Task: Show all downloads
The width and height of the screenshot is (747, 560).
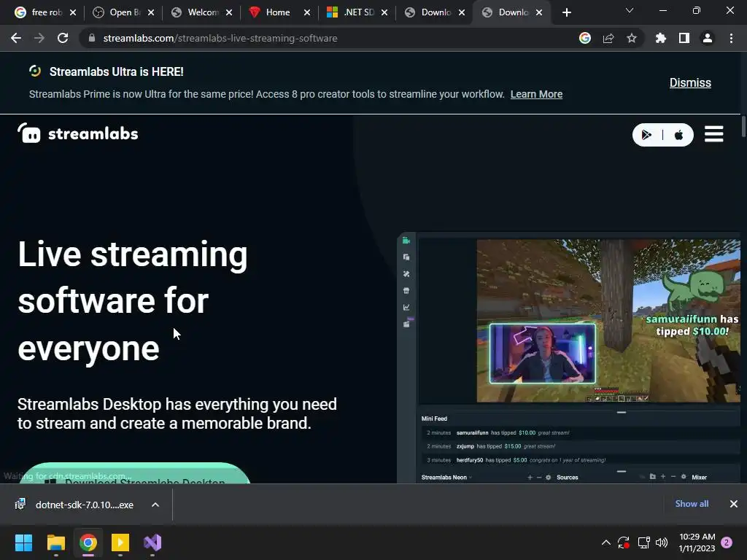Action: point(692,504)
